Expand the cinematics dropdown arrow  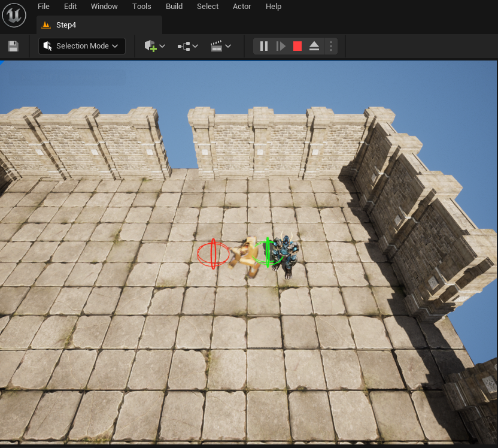[228, 46]
